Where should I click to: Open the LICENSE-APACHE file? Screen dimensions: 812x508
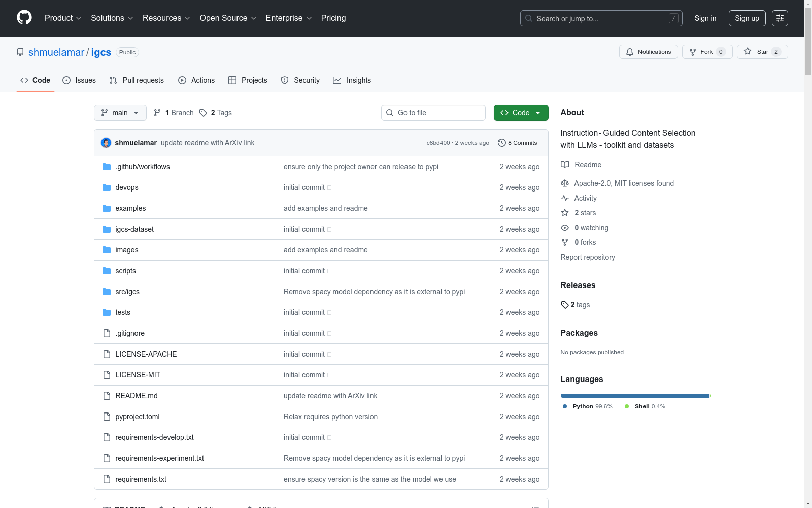click(x=146, y=354)
